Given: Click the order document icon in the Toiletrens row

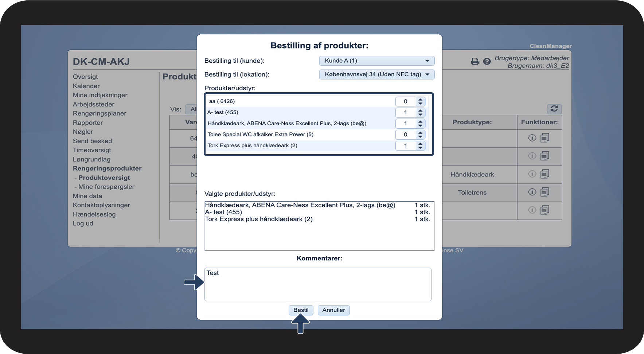Looking at the screenshot, I should 545,192.
